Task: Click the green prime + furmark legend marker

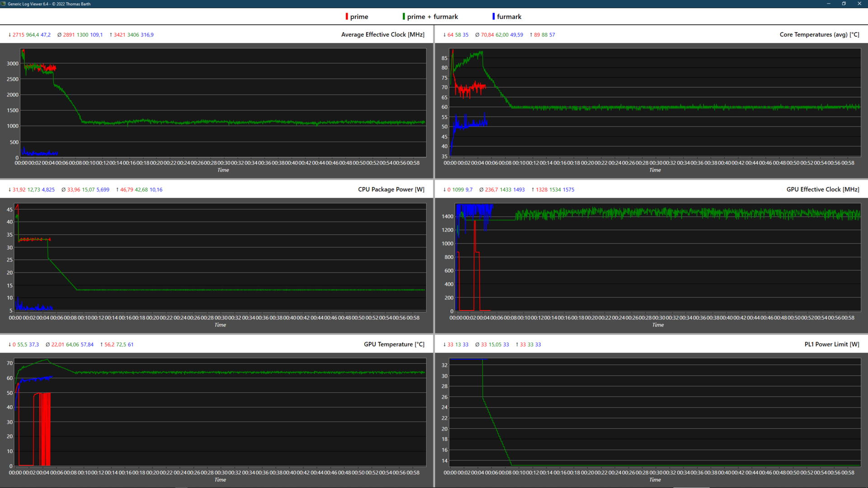Action: pos(404,17)
